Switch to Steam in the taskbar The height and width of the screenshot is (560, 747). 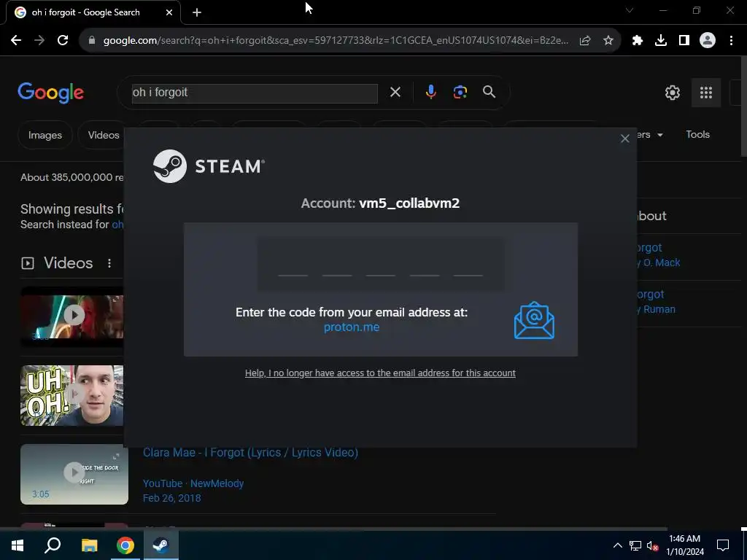click(161, 545)
